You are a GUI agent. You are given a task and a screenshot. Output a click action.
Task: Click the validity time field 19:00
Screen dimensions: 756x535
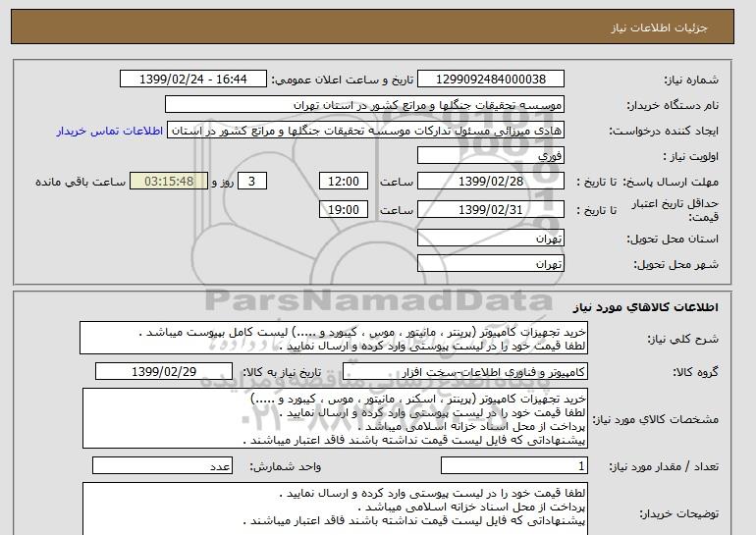click(344, 210)
